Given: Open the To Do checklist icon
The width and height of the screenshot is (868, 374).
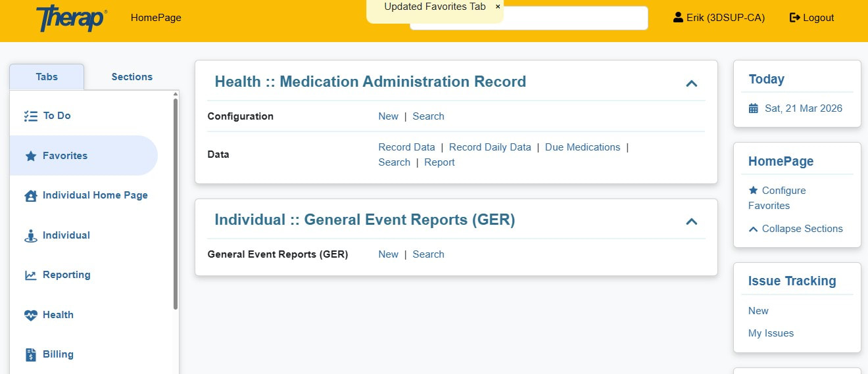Looking at the screenshot, I should pyautogui.click(x=30, y=116).
